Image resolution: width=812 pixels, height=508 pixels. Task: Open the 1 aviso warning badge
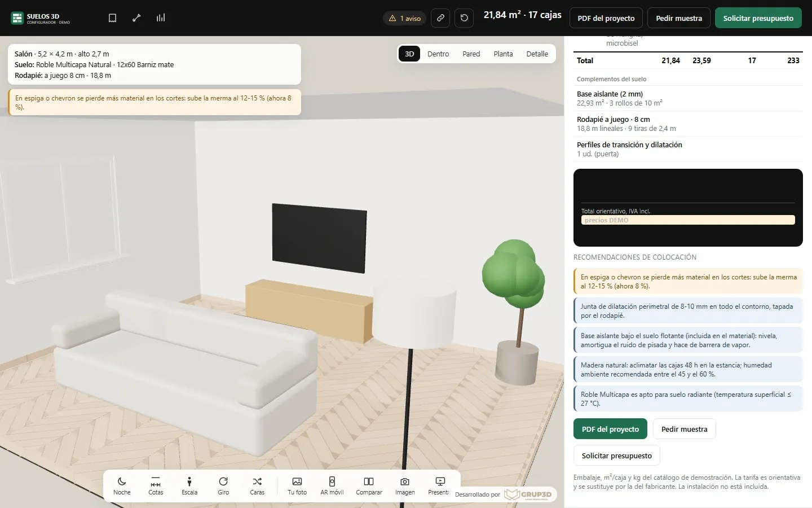(x=405, y=18)
